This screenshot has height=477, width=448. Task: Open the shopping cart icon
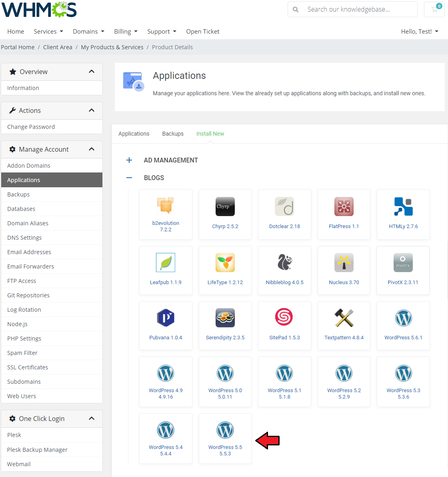tap(434, 9)
